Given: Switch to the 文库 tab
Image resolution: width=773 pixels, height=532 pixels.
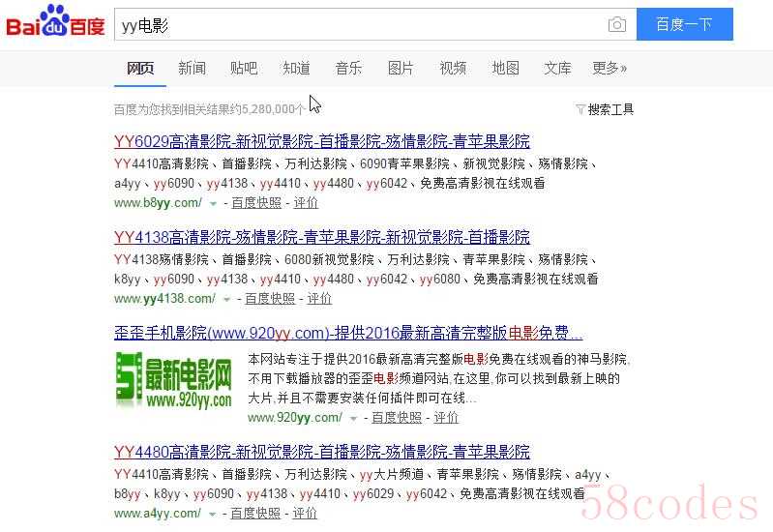Looking at the screenshot, I should tap(557, 68).
